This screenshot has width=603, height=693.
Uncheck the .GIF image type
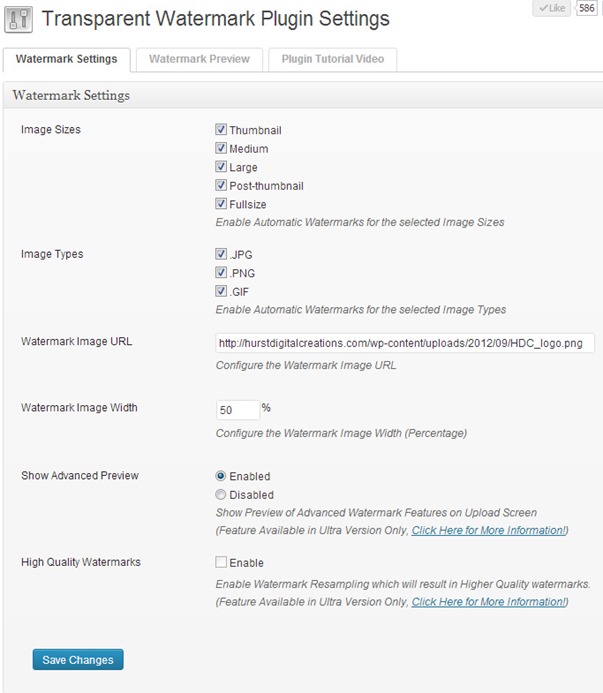221,291
